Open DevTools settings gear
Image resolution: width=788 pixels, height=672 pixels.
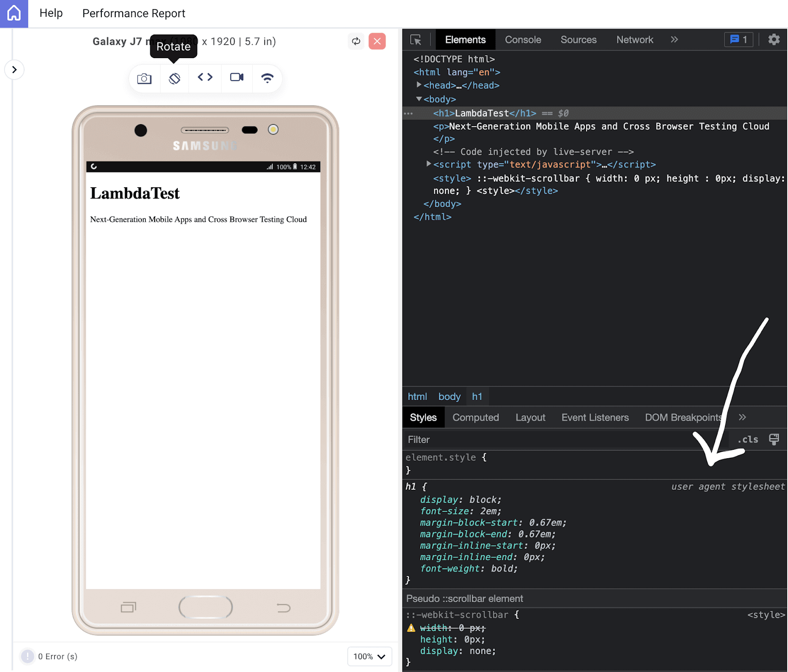(774, 39)
